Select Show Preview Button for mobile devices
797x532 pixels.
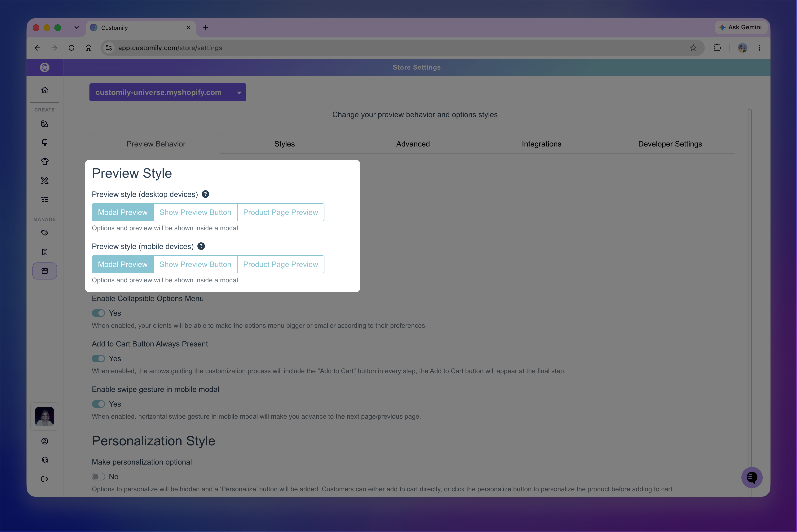click(195, 264)
